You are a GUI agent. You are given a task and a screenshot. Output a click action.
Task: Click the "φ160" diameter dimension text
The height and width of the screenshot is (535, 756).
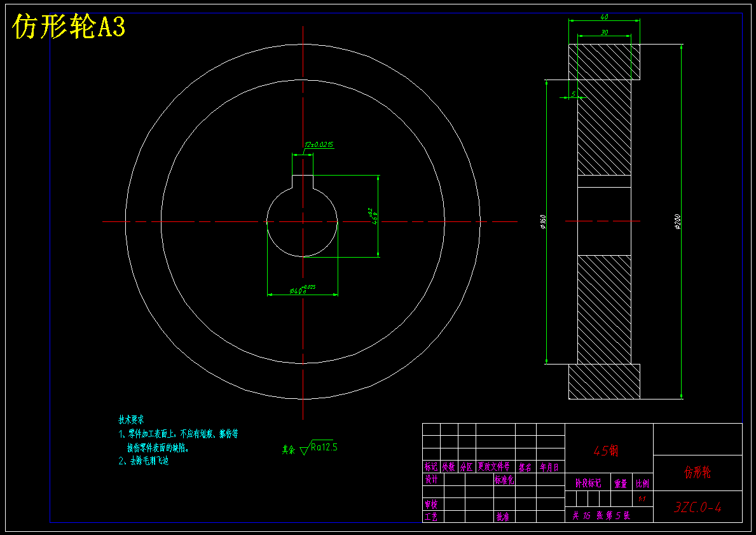pos(543,222)
